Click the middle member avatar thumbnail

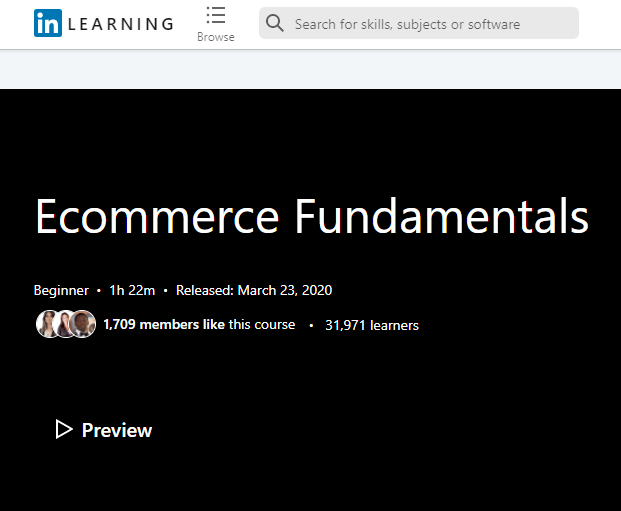point(64,324)
